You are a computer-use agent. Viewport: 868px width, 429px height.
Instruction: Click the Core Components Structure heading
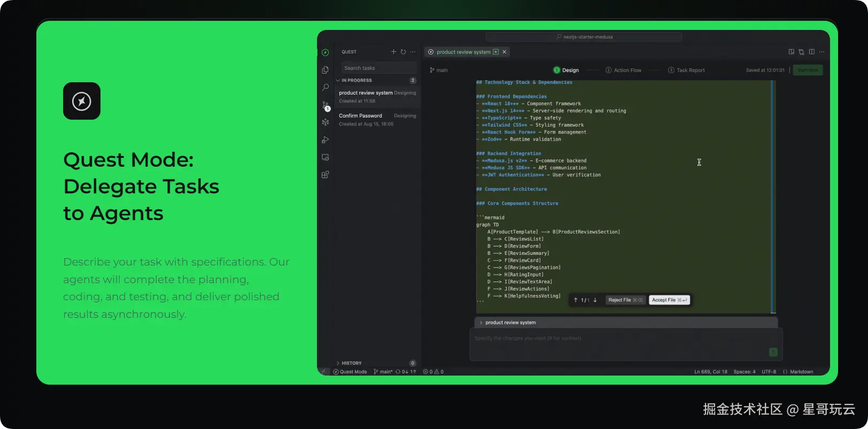pos(517,204)
